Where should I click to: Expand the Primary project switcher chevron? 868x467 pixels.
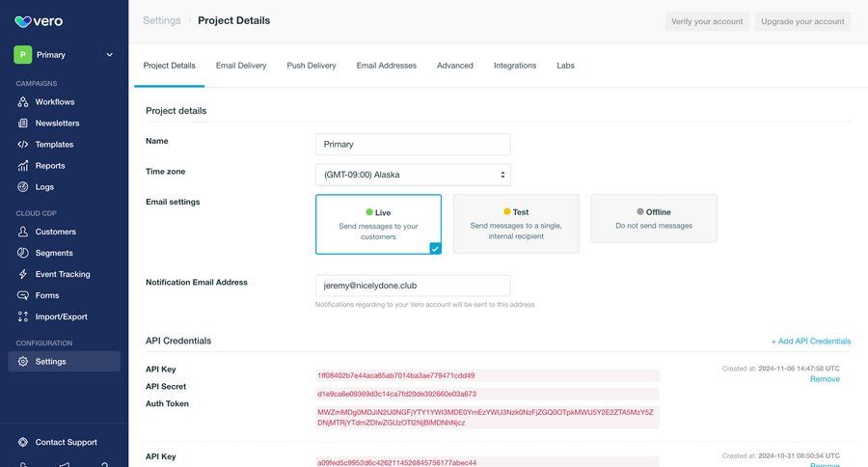tap(110, 55)
